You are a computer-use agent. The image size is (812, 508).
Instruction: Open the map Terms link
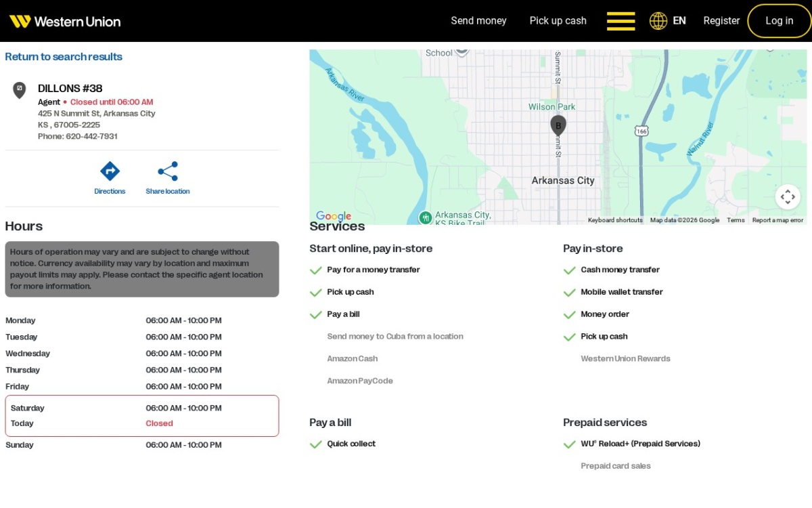736,220
